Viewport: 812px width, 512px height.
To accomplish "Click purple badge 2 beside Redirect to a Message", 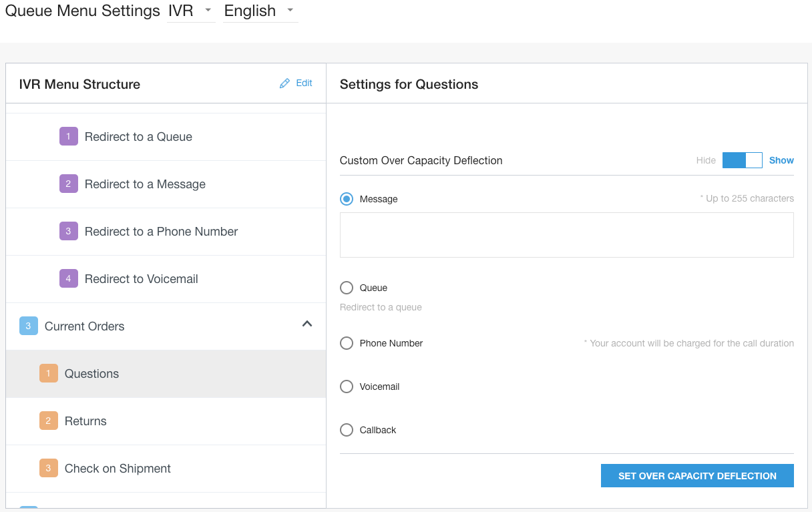I will point(68,184).
